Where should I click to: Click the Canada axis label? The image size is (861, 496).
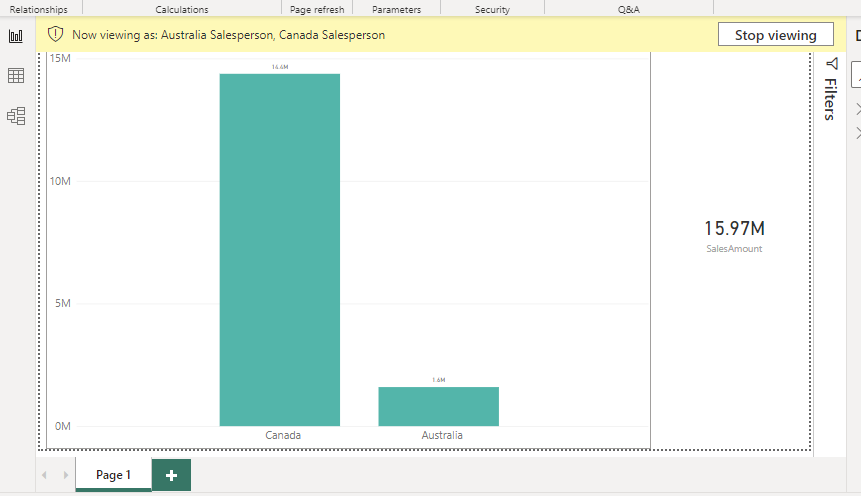tap(283, 436)
